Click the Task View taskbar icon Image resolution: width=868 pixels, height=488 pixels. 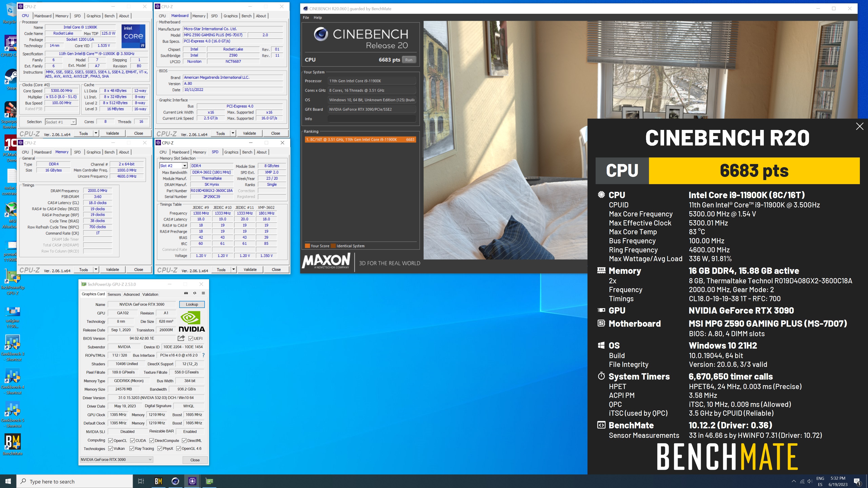141,481
